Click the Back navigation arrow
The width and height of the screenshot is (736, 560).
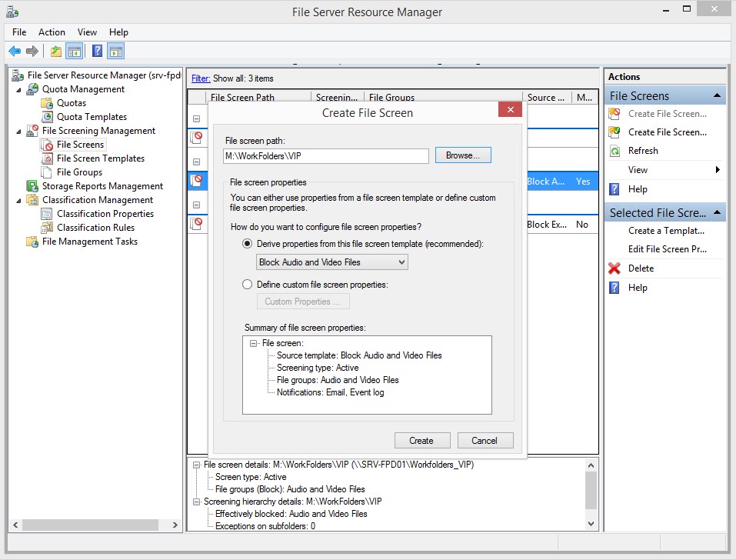click(x=15, y=51)
